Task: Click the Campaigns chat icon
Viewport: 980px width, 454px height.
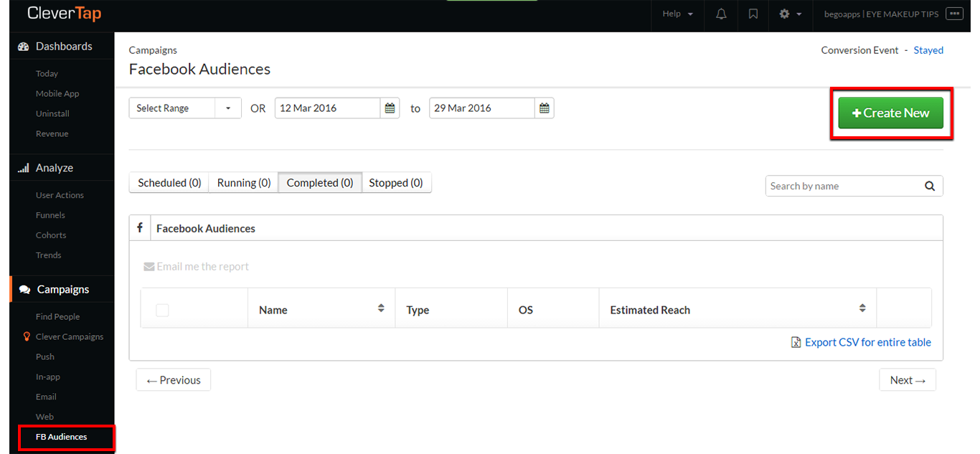Action: (25, 290)
